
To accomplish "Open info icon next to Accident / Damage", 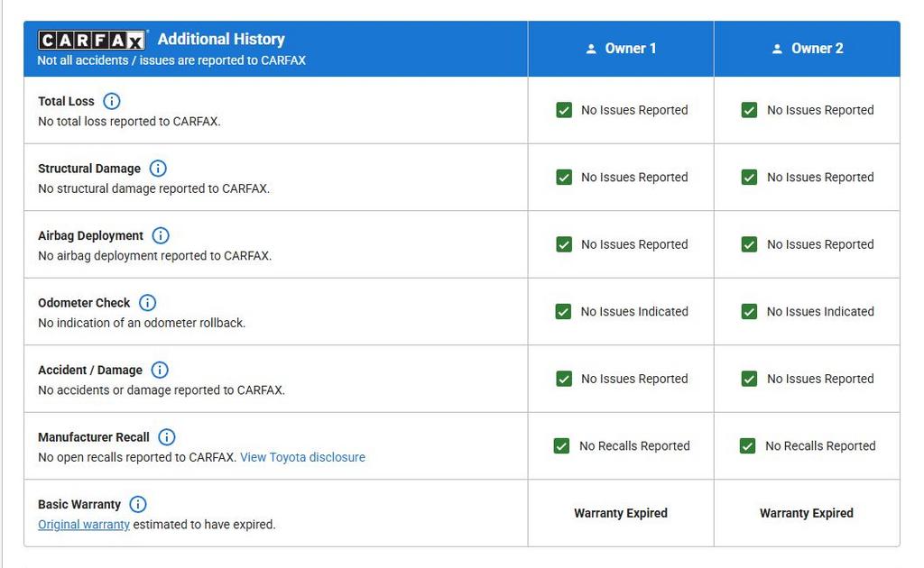I will click(x=160, y=370).
